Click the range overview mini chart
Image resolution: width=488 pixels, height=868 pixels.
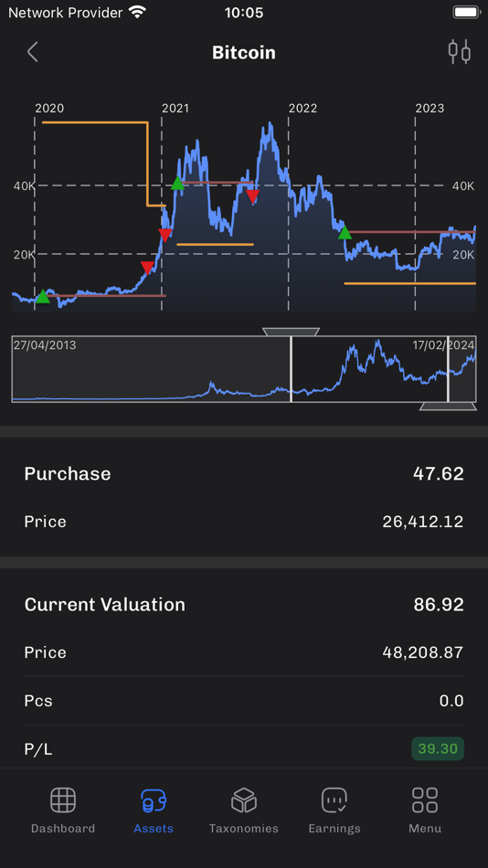click(x=244, y=369)
